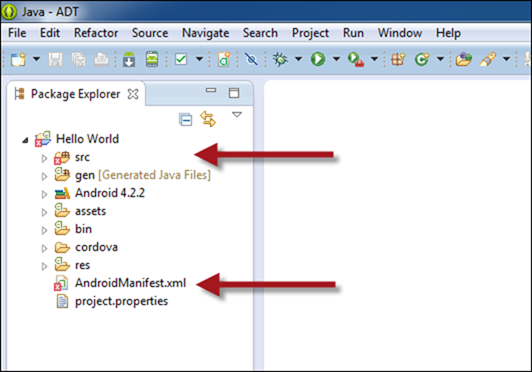Toggle Link with Editor in Package Explorer
The image size is (532, 372).
tap(208, 119)
